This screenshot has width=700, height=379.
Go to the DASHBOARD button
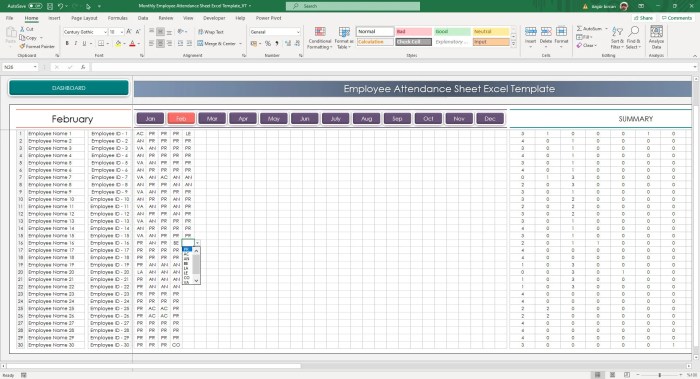(69, 88)
